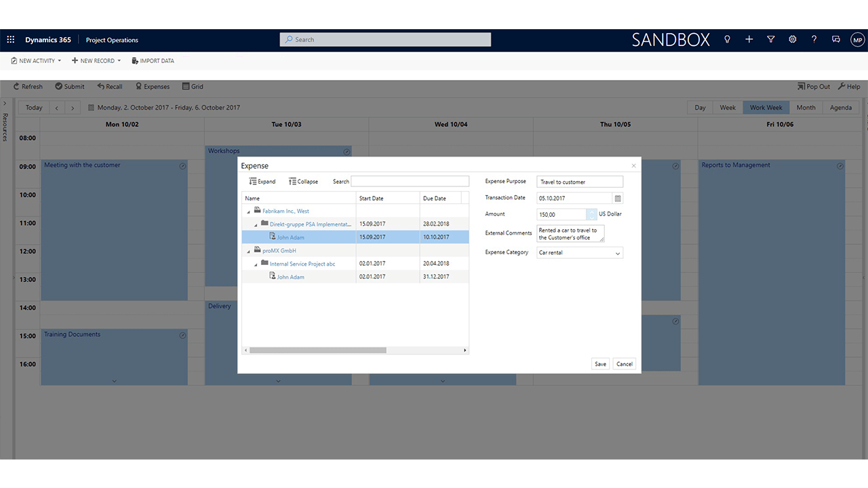The width and height of the screenshot is (868, 488).
Task: Click Recall in the calendar toolbar
Action: [x=110, y=87]
